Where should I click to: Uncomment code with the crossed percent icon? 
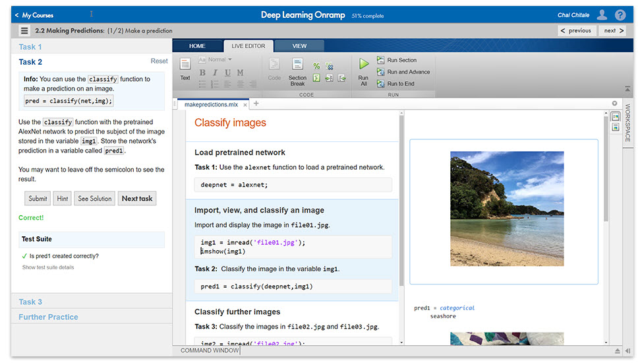[329, 66]
